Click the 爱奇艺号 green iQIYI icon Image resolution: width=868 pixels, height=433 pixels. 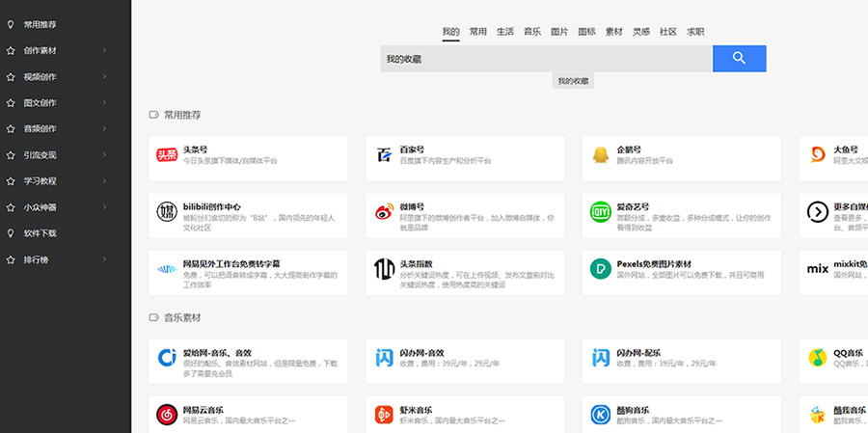[x=600, y=212]
